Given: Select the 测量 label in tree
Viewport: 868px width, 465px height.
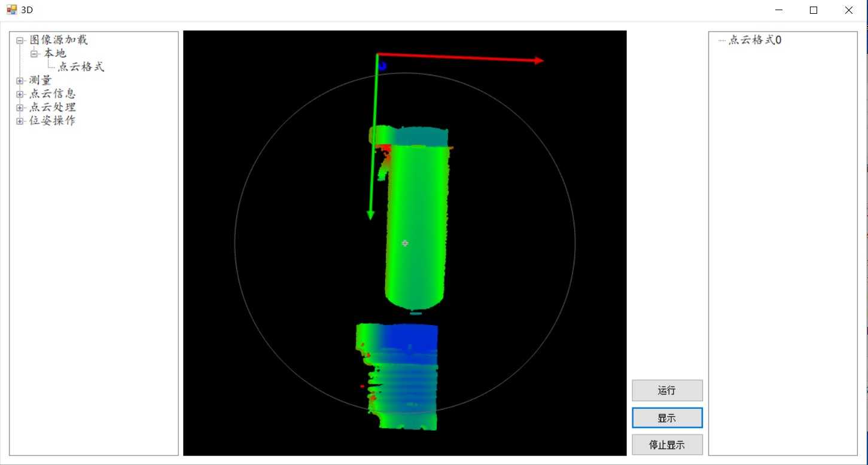Looking at the screenshot, I should [41, 81].
